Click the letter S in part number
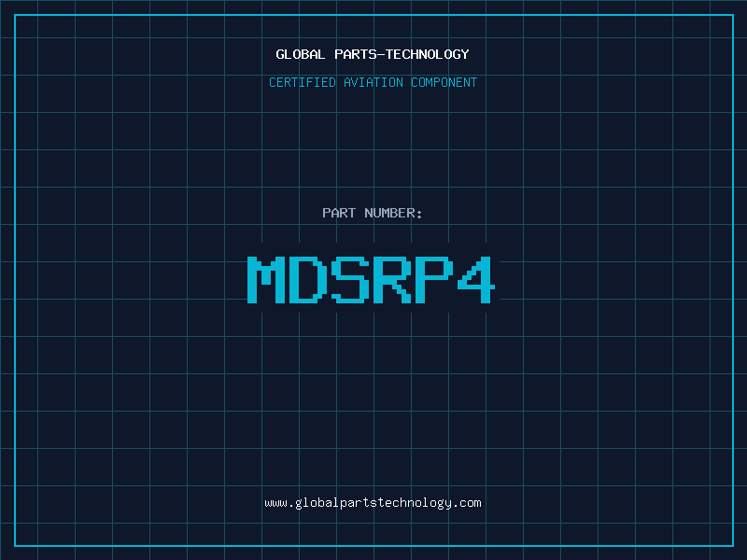This screenshot has height=560, width=747. 351,279
